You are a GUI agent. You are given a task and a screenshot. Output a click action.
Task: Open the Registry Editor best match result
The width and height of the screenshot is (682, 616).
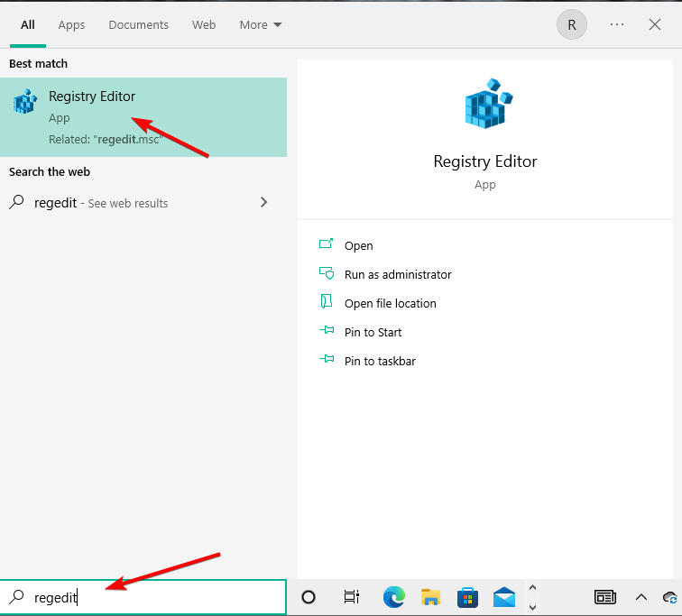[x=143, y=117]
